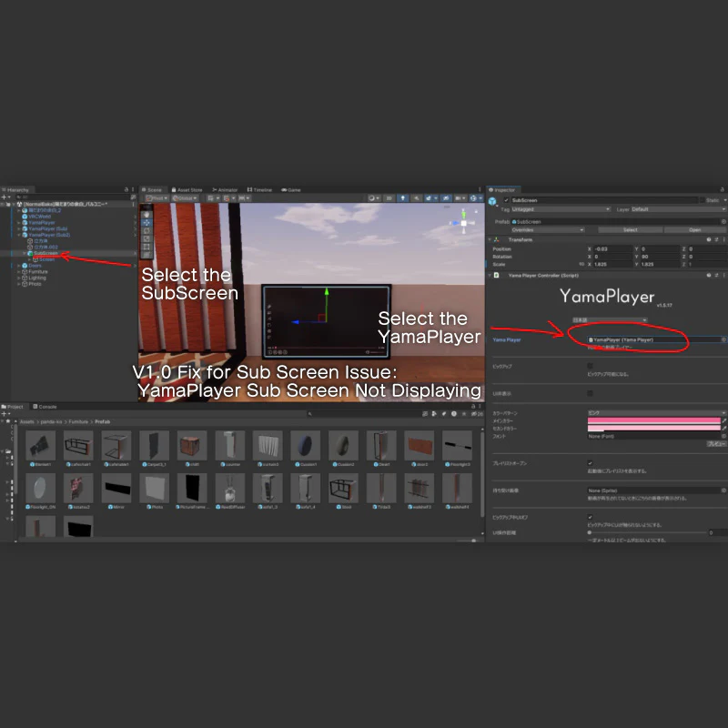Toggle the UI非表示 (hide UI) checkbox
Image resolution: width=728 pixels, height=728 pixels.
(x=590, y=393)
